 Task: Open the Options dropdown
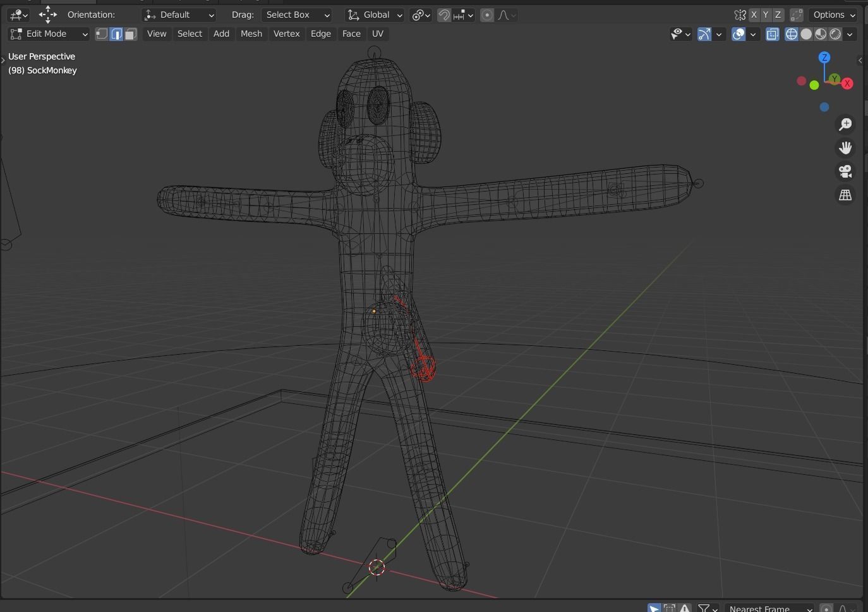coord(834,15)
